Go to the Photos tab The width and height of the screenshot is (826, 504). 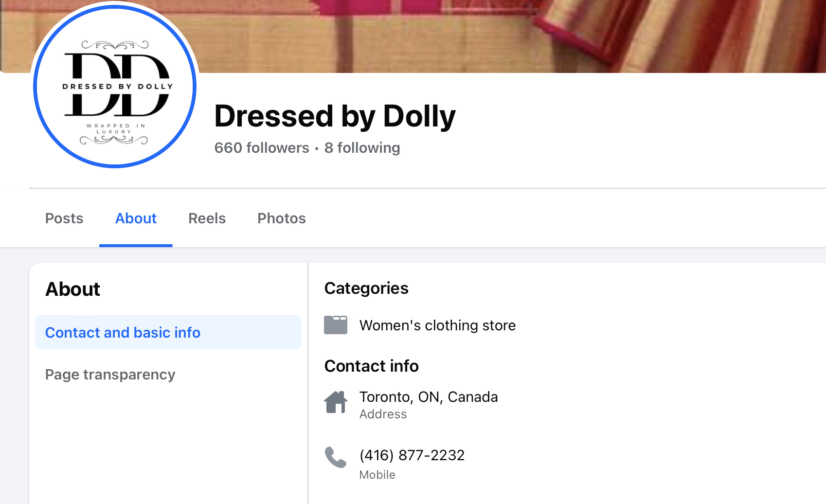pyautogui.click(x=281, y=218)
